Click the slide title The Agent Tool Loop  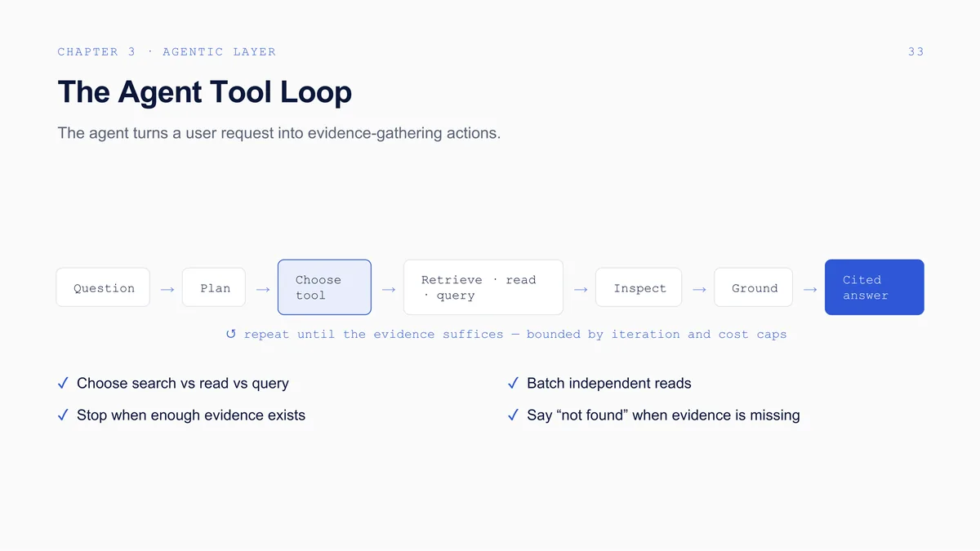point(204,91)
